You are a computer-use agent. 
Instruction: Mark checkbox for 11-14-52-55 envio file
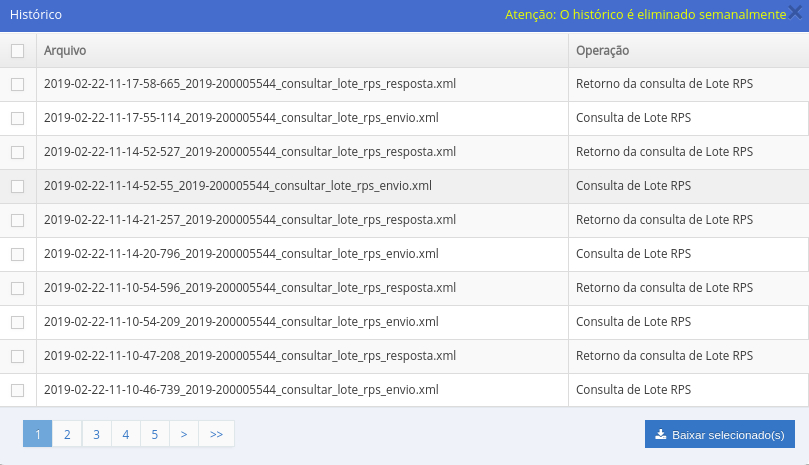[x=17, y=187]
